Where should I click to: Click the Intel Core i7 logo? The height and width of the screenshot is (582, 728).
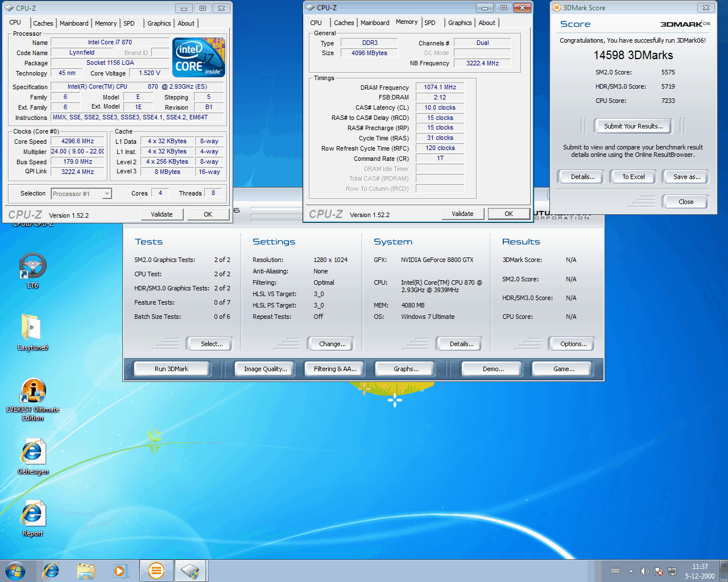point(198,57)
